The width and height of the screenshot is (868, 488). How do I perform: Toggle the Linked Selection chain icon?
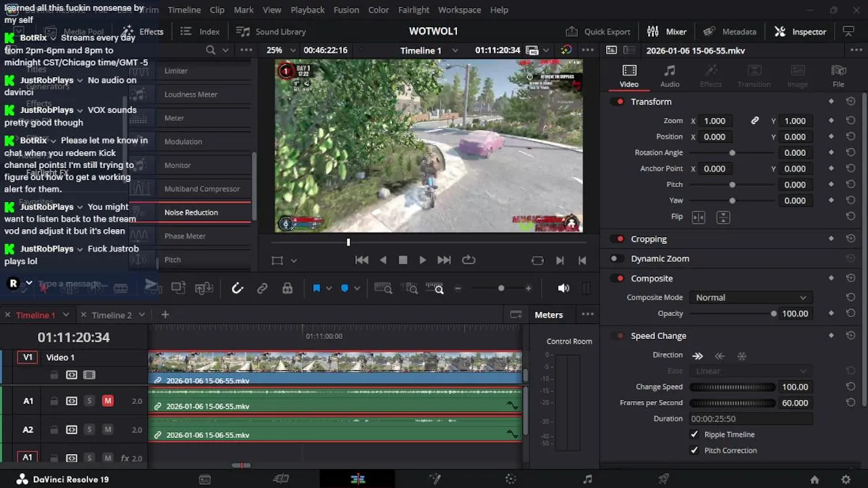click(262, 289)
